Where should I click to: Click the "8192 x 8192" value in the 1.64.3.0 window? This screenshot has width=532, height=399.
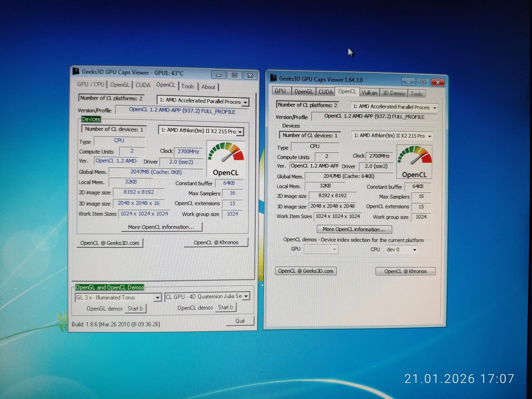click(x=332, y=196)
